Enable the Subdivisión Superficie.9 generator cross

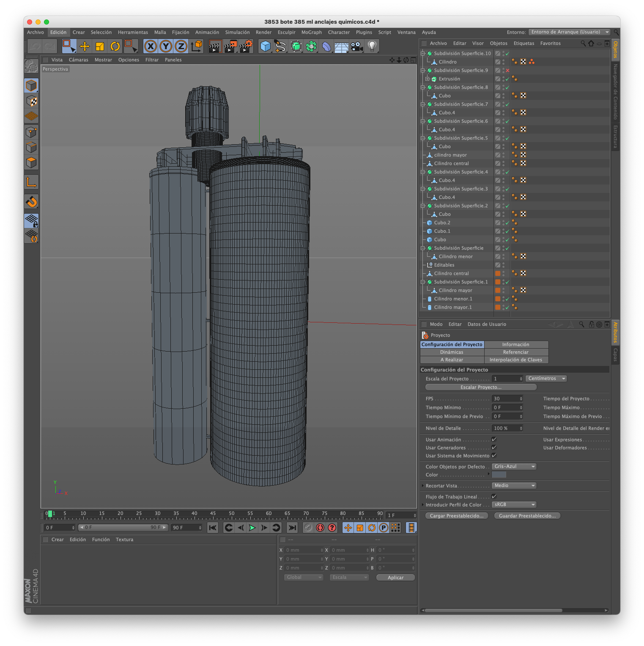[507, 71]
